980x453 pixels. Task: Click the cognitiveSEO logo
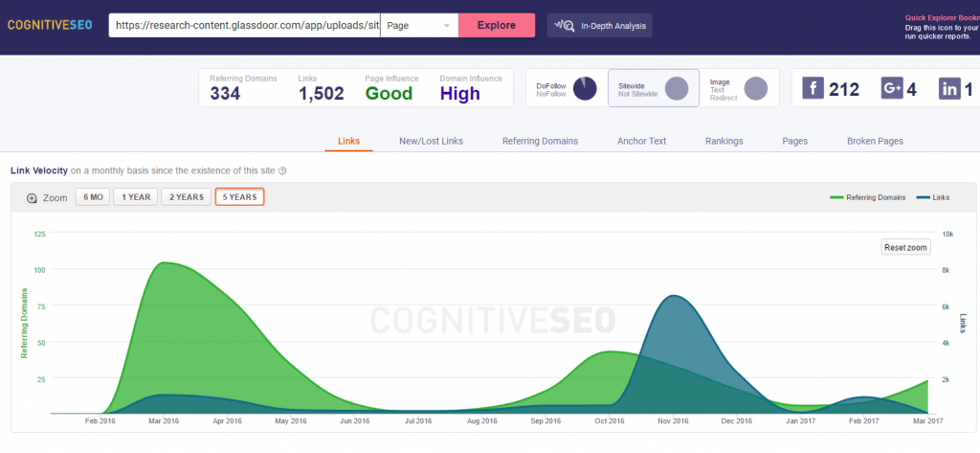point(50,25)
